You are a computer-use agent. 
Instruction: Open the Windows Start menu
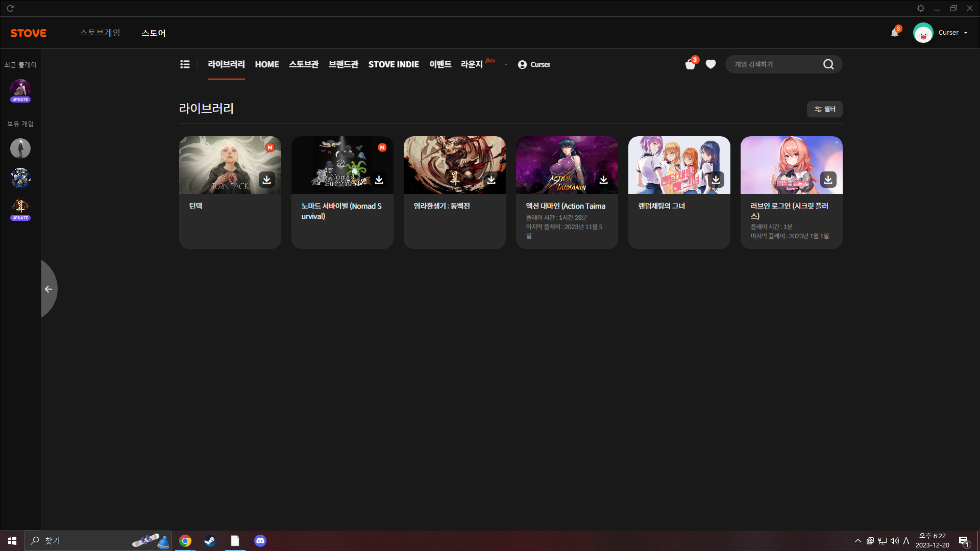pyautogui.click(x=12, y=541)
